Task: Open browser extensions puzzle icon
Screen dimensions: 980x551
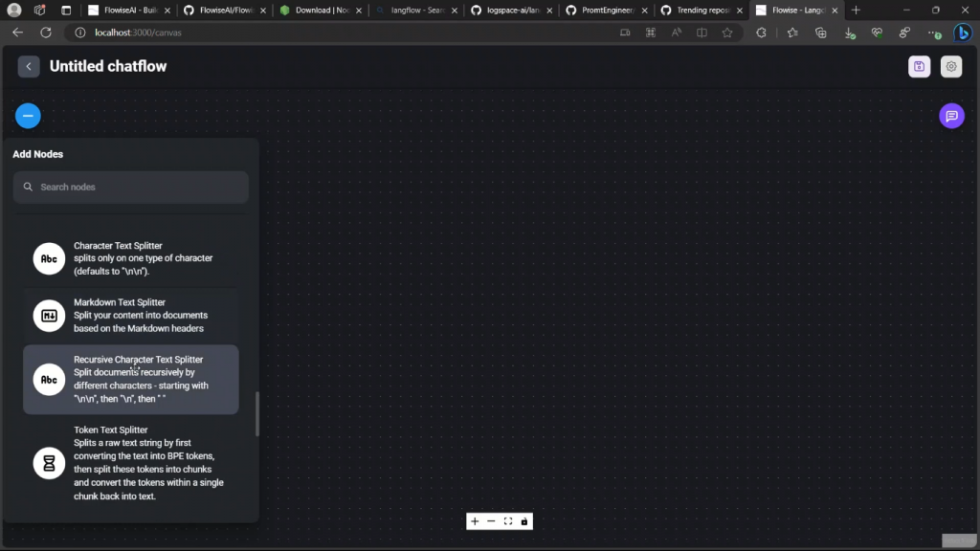Action: pos(761,33)
